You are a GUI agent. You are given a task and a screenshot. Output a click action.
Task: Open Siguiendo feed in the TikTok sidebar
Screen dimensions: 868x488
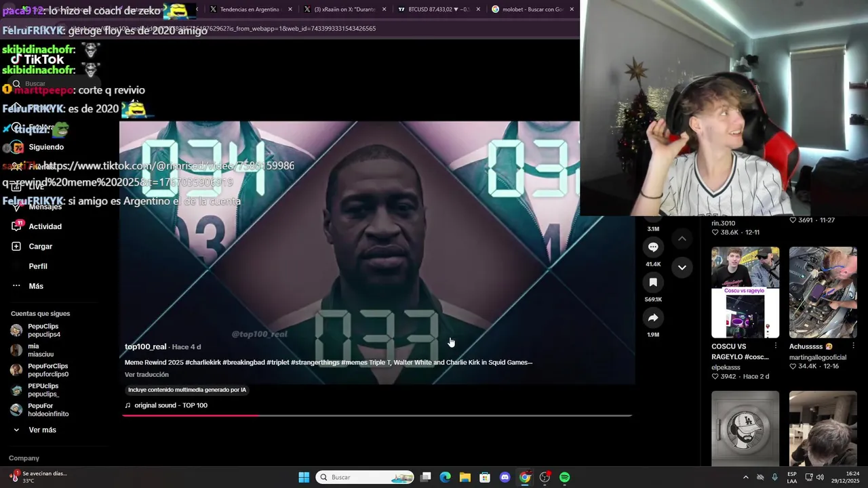point(38,147)
